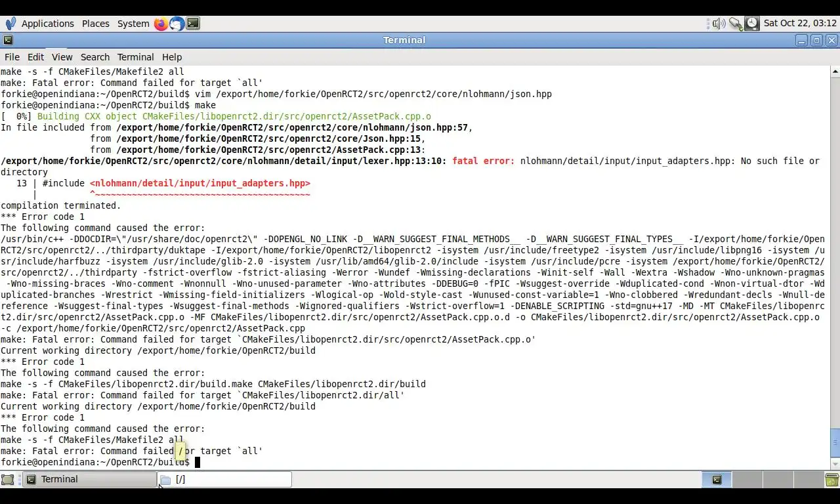Open the Places menu

96,24
